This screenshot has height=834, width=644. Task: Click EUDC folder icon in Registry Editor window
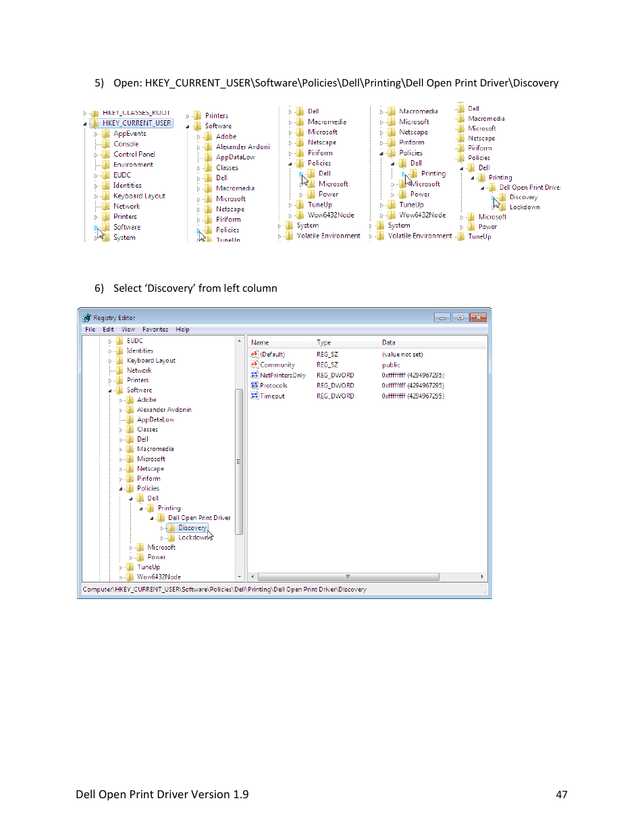pyautogui.click(x=119, y=341)
